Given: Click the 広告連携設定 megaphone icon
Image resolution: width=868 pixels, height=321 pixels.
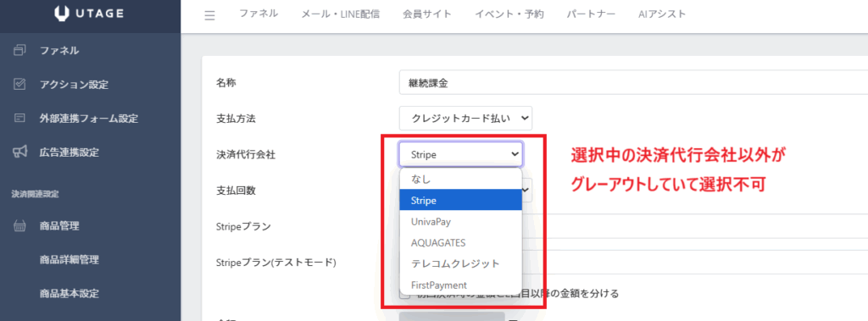Looking at the screenshot, I should (19, 152).
